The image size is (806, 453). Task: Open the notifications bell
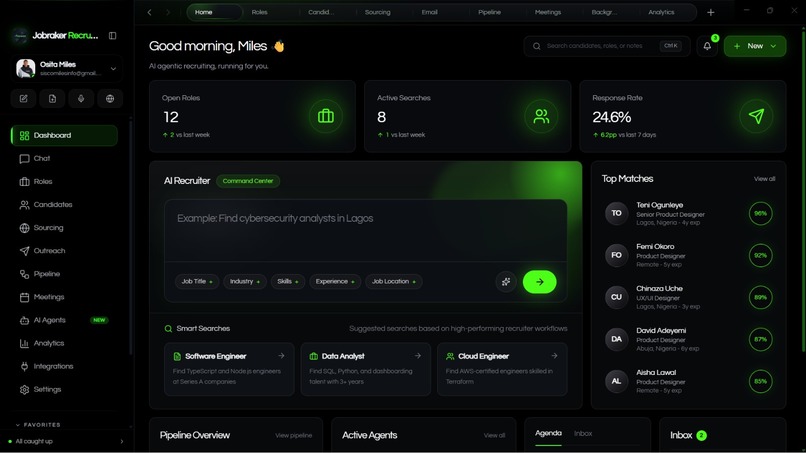(x=707, y=46)
